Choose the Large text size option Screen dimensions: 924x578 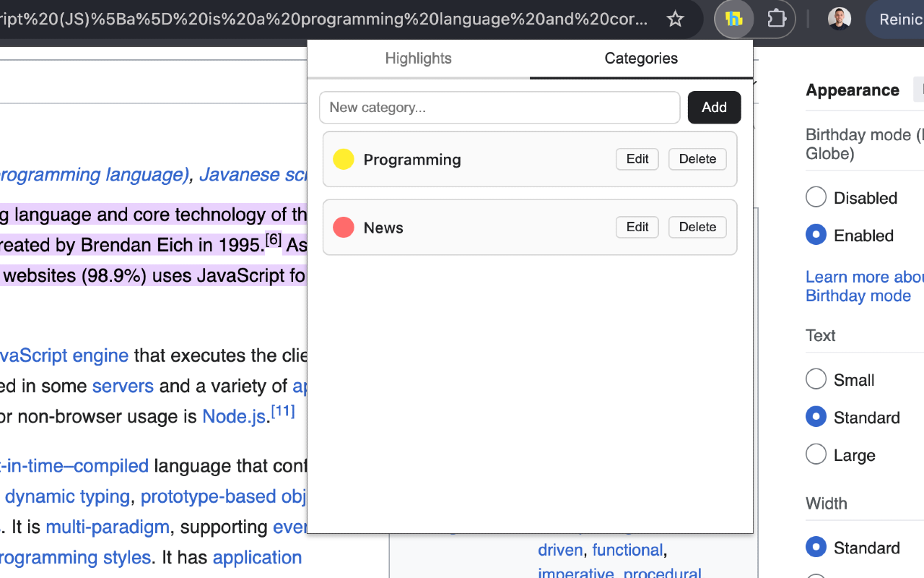coord(816,454)
